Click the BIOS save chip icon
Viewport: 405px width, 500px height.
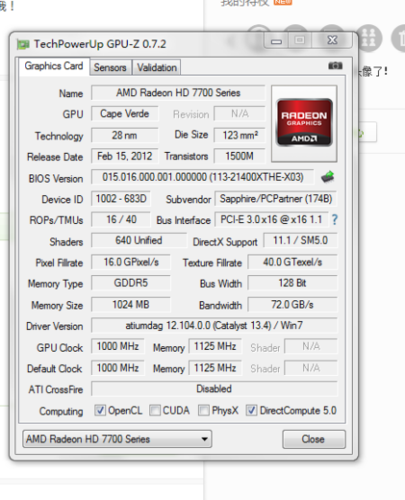[x=328, y=177]
